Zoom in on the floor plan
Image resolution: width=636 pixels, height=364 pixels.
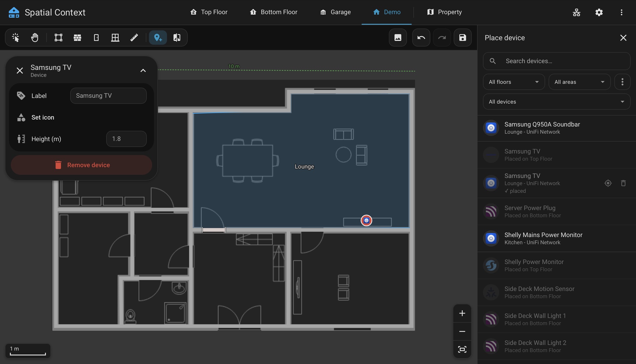point(462,313)
